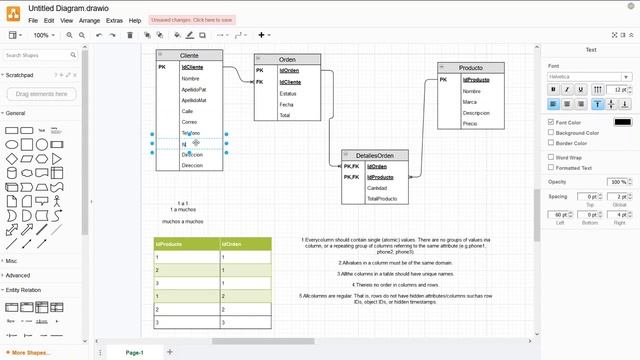Enable the Formatted Text checkbox
The height and width of the screenshot is (360, 640).
[x=551, y=167]
